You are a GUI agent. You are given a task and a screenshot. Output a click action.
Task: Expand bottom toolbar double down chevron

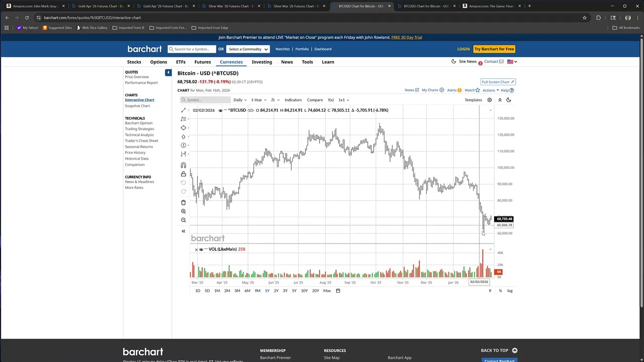[x=490, y=291]
